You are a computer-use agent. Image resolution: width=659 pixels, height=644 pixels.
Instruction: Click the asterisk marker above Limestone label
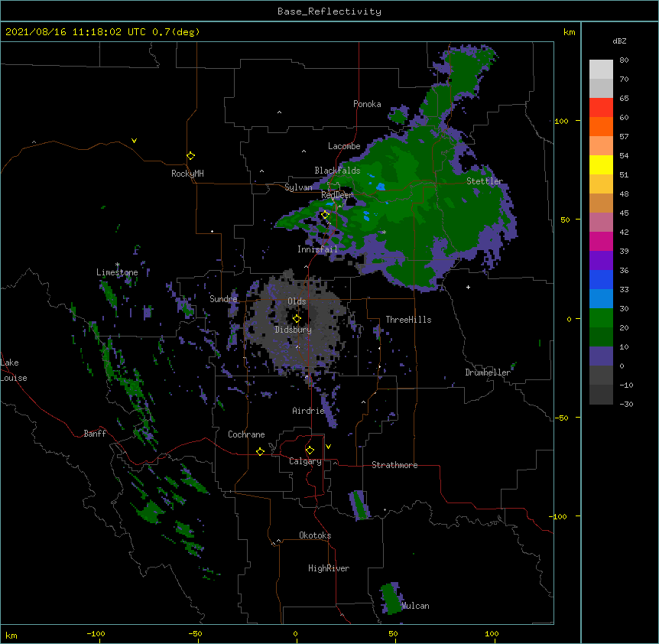click(x=117, y=265)
